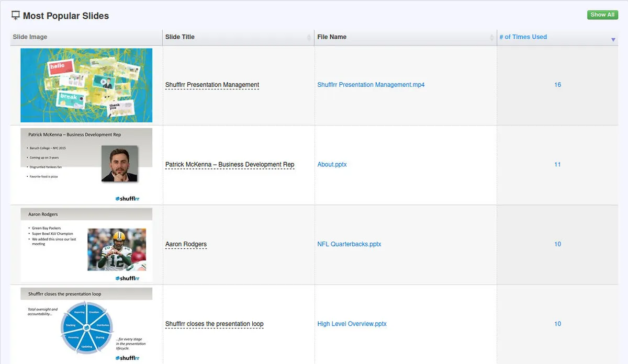Click the Most Popular Slides heading
Viewport: 628px width, 364px height.
(66, 16)
